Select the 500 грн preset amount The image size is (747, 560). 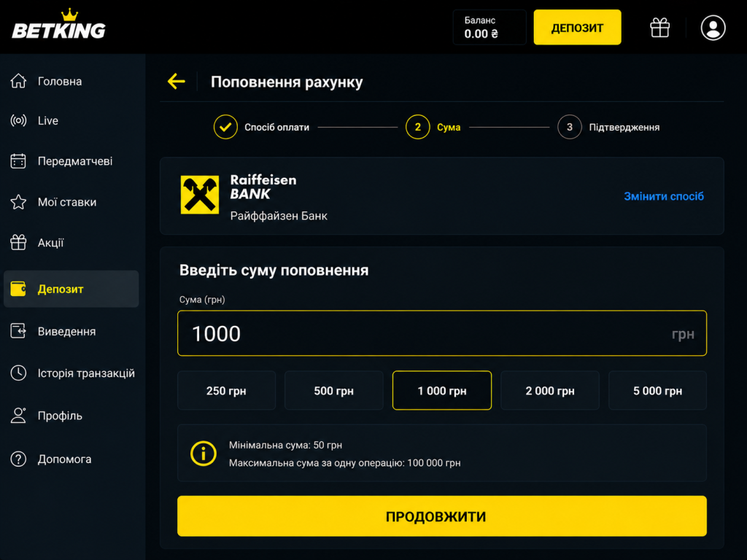coord(334,391)
